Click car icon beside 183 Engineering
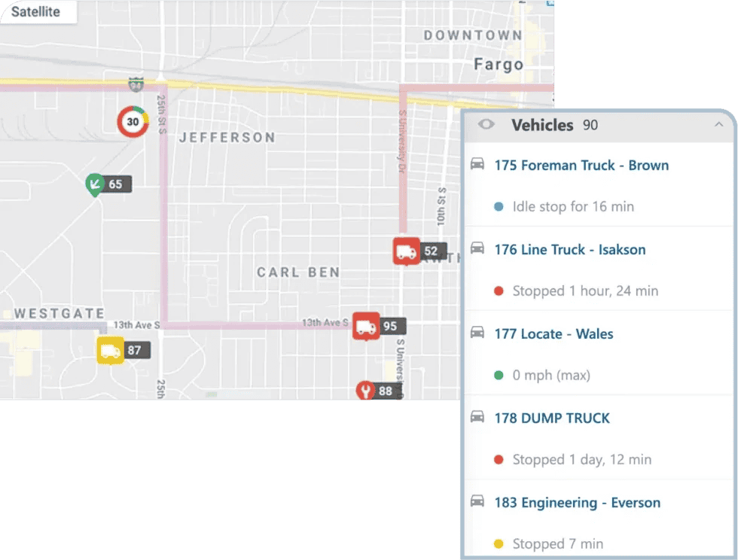 click(x=477, y=502)
